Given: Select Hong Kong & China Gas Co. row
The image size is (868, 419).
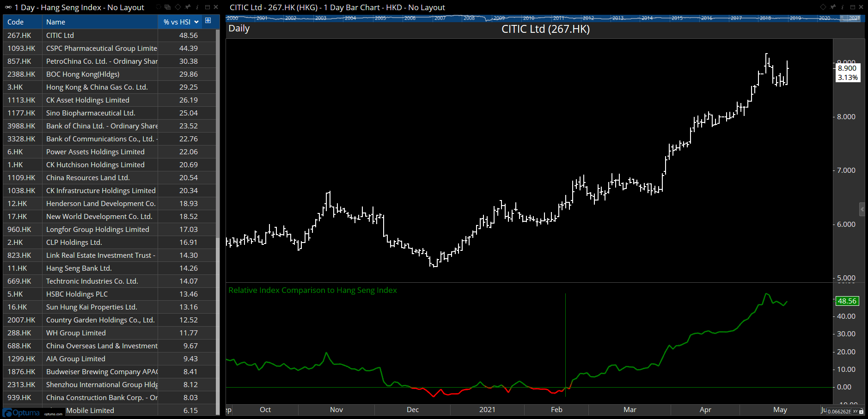Looking at the screenshot, I should click(110, 87).
